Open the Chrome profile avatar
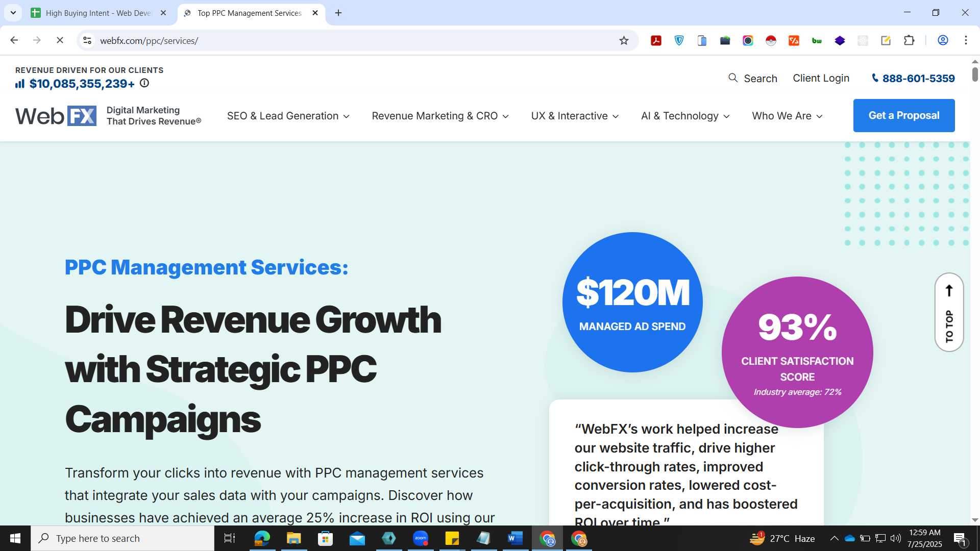 pos(943,40)
